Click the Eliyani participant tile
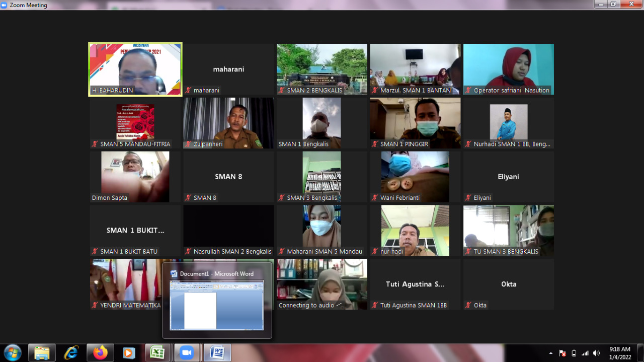 [x=508, y=177]
